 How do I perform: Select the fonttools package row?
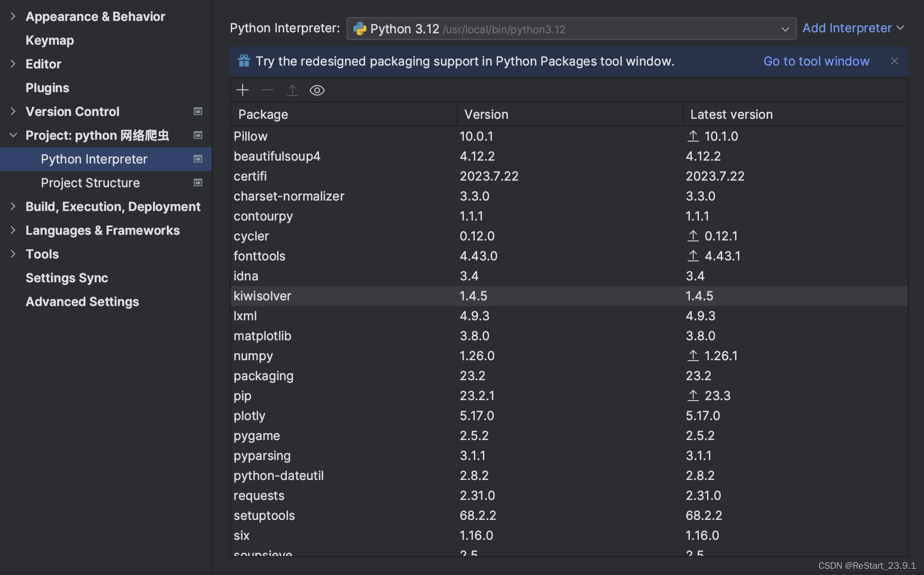(569, 256)
